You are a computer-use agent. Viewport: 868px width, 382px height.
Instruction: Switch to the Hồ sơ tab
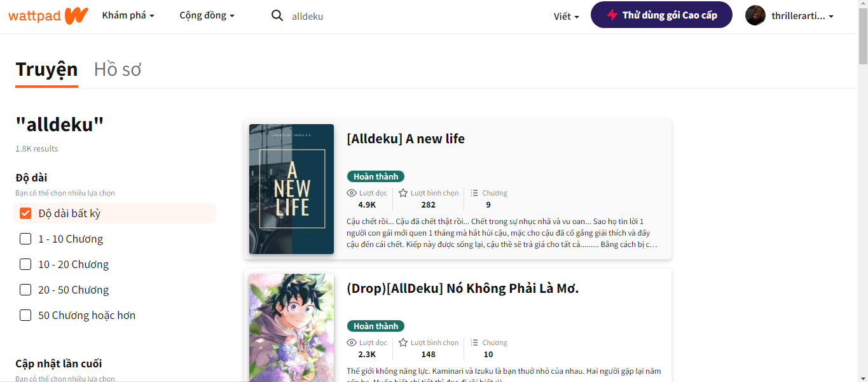tap(118, 69)
